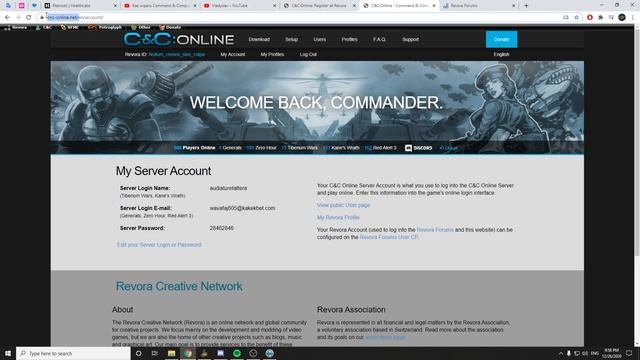Open Chrome from the taskbar

188,353
